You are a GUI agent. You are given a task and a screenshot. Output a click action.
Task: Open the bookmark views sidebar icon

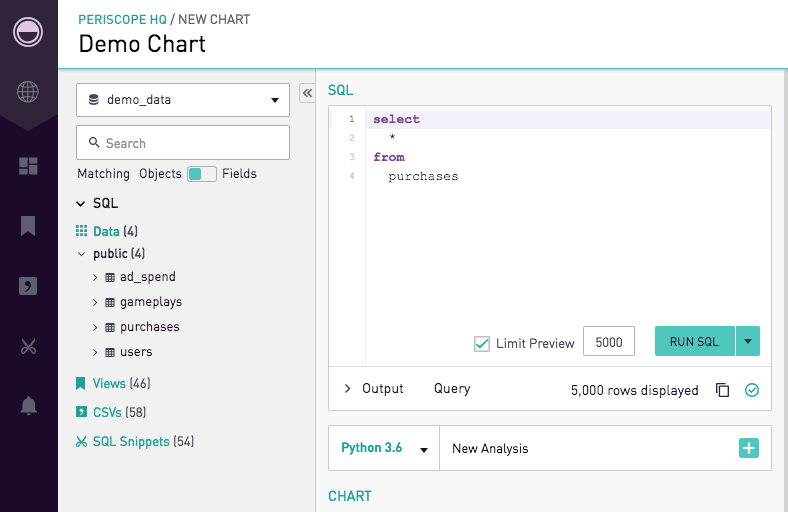pos(28,226)
